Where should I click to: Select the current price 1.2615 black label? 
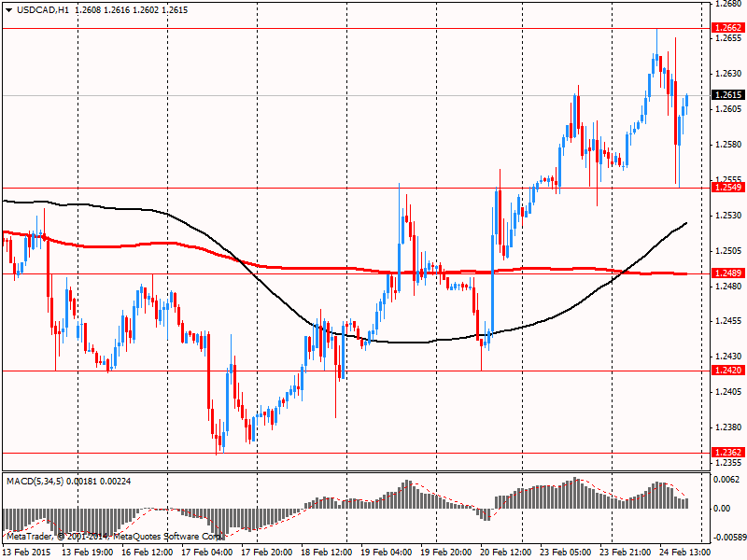(x=727, y=95)
